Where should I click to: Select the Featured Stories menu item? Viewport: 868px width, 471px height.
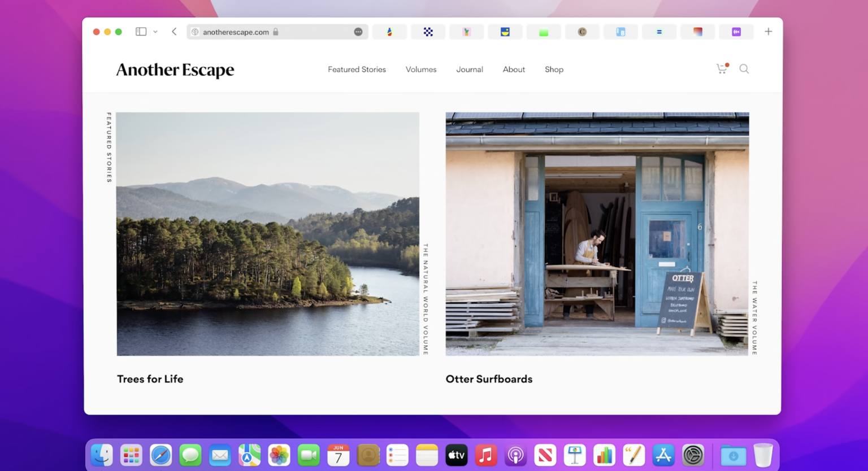click(x=357, y=69)
